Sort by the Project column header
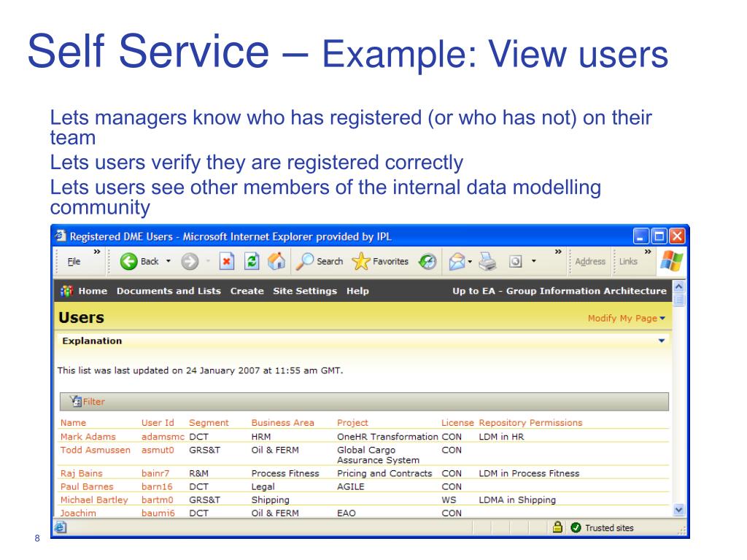 tap(352, 423)
